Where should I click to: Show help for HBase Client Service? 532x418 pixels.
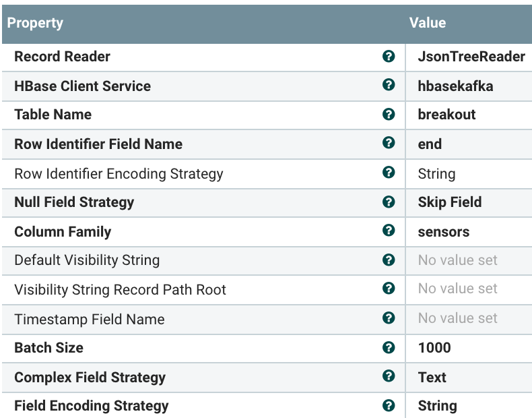coord(388,85)
